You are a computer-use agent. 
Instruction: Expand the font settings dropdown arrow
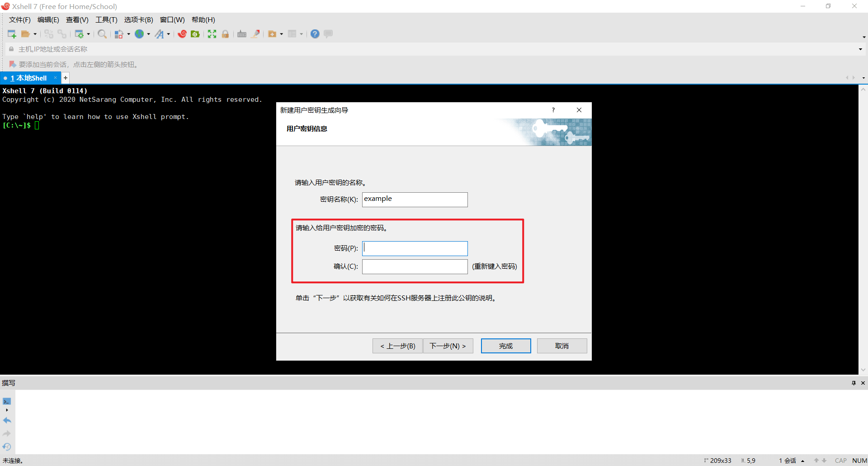point(169,34)
